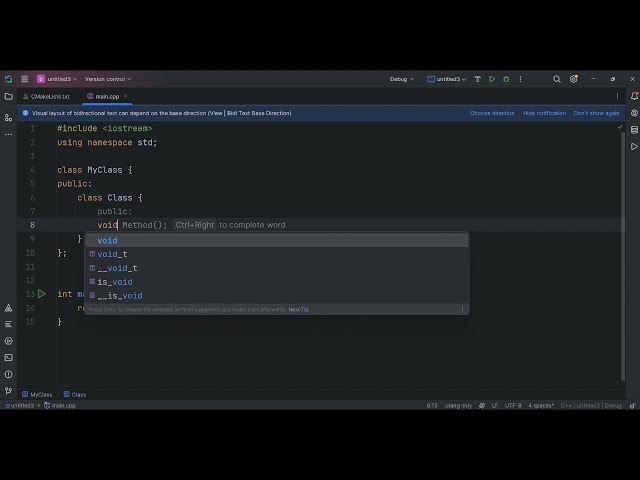
Task: Click the inspection profile icon in status bar
Action: click(x=482, y=406)
